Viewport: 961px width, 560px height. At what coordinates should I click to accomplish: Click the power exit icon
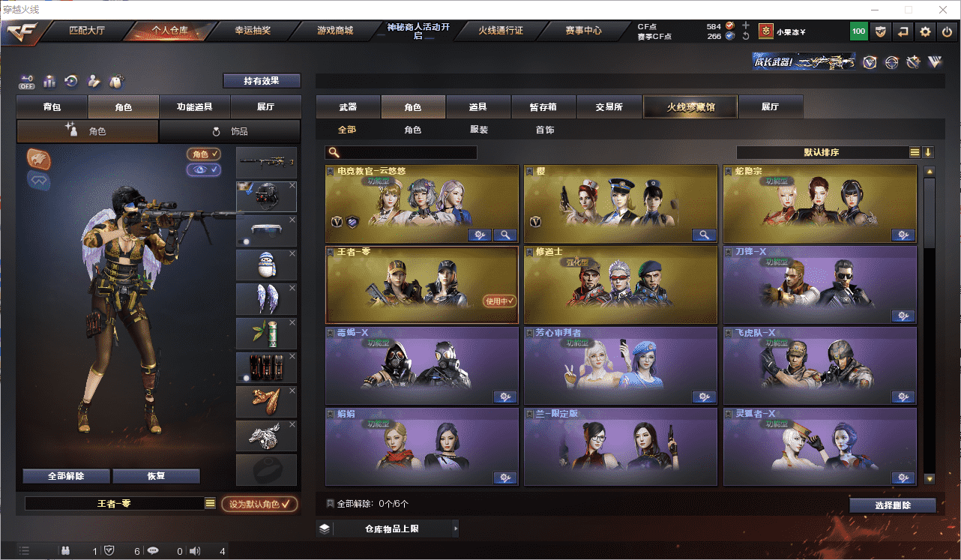948,31
